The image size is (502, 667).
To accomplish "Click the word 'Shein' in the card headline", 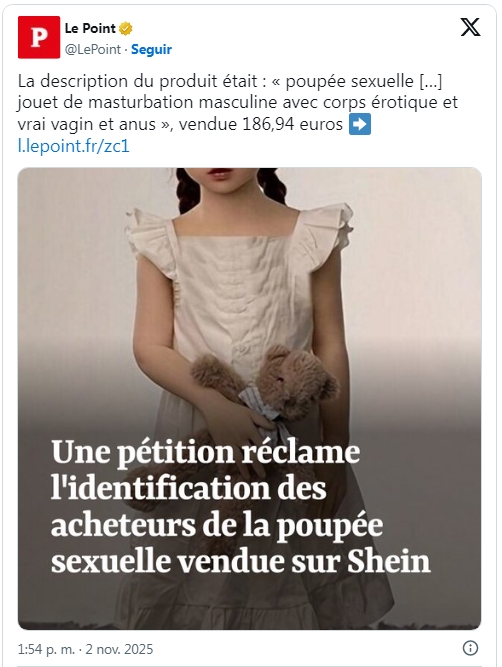I will (388, 562).
